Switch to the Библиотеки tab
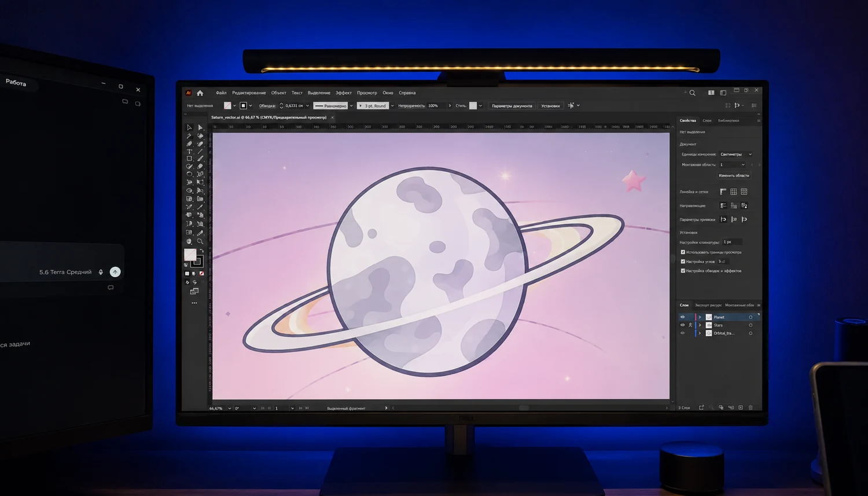The height and width of the screenshot is (496, 868). point(729,120)
